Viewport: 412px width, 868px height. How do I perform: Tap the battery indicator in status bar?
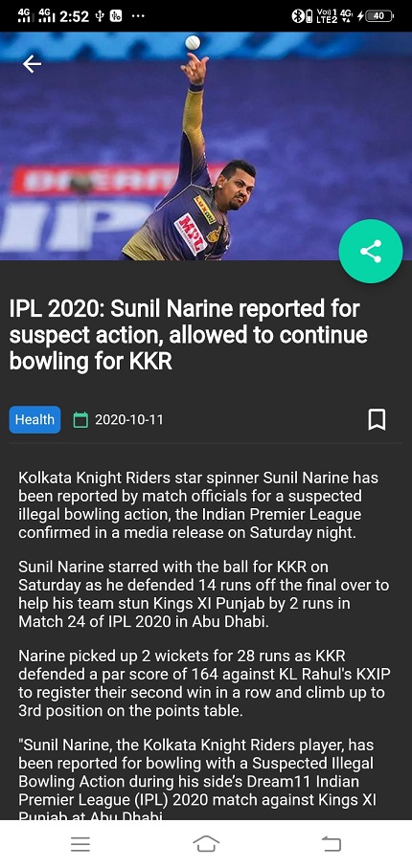(x=379, y=16)
